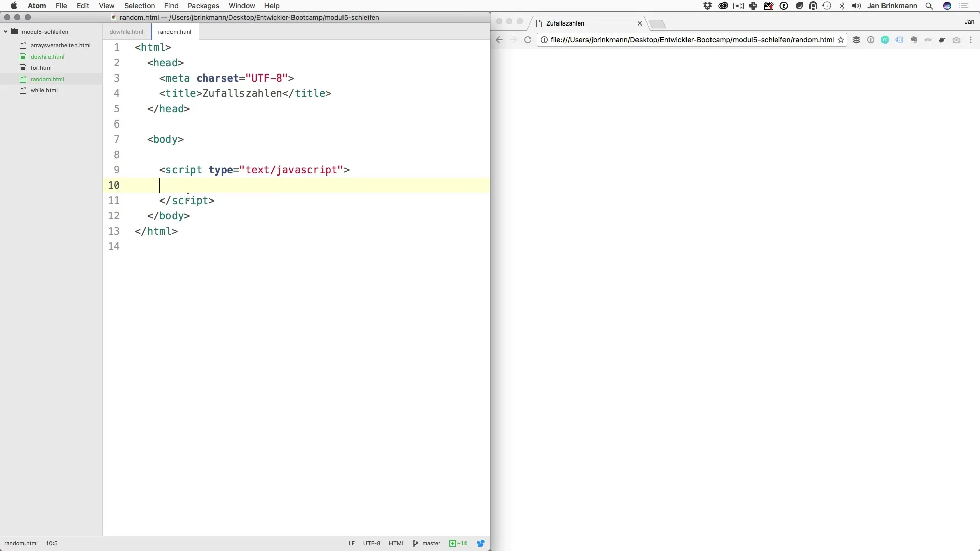This screenshot has height=551, width=980.
Task: Click the blue tag extension icon
Action: click(899, 40)
